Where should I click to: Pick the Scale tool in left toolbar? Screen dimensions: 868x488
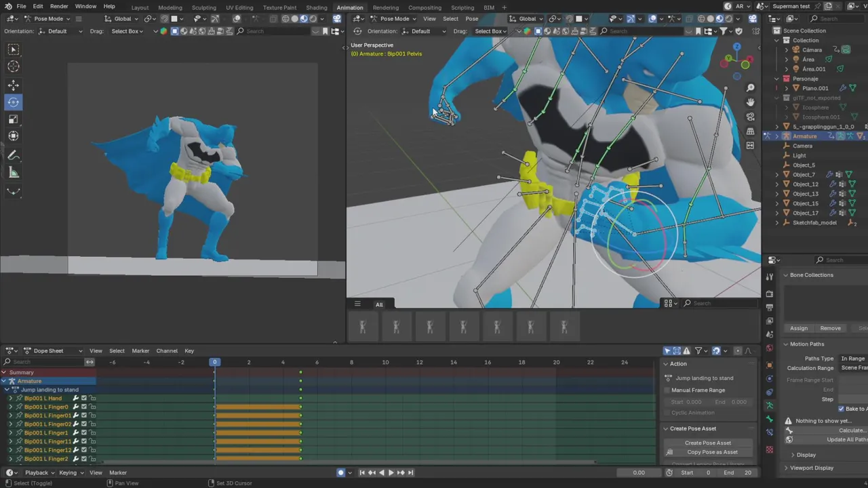(x=14, y=119)
